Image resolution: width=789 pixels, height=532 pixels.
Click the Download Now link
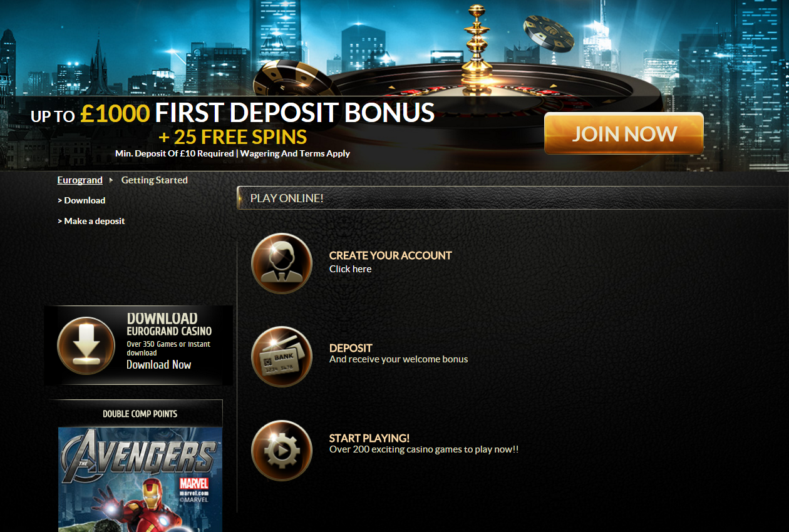pos(158,365)
